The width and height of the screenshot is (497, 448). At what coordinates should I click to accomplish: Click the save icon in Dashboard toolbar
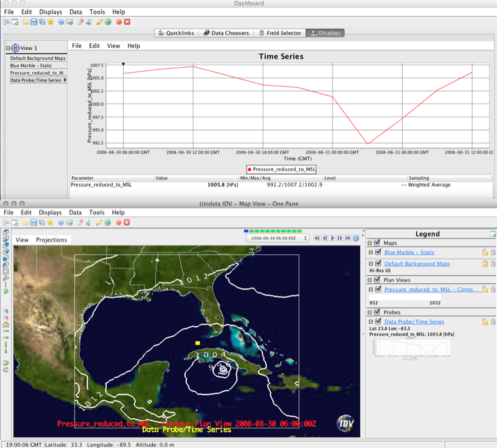coord(34,22)
